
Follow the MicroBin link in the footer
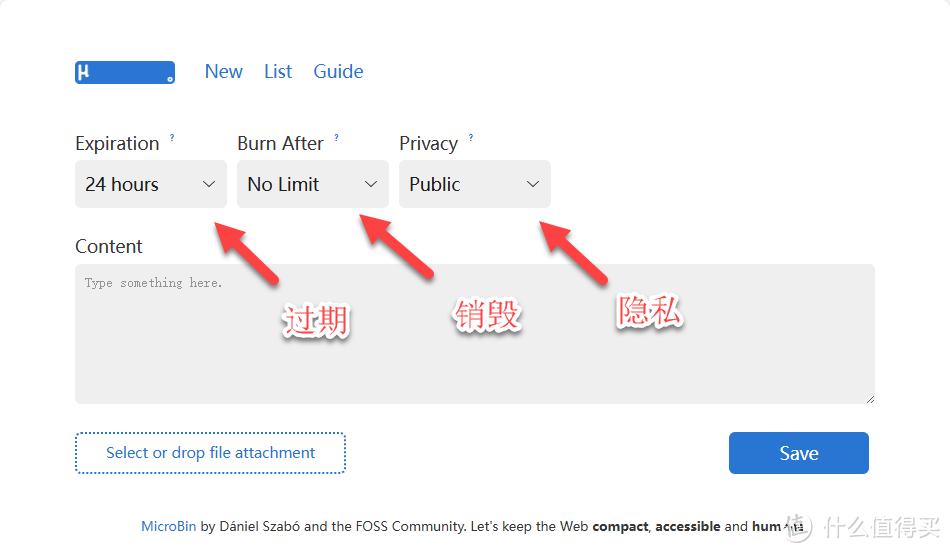[168, 526]
